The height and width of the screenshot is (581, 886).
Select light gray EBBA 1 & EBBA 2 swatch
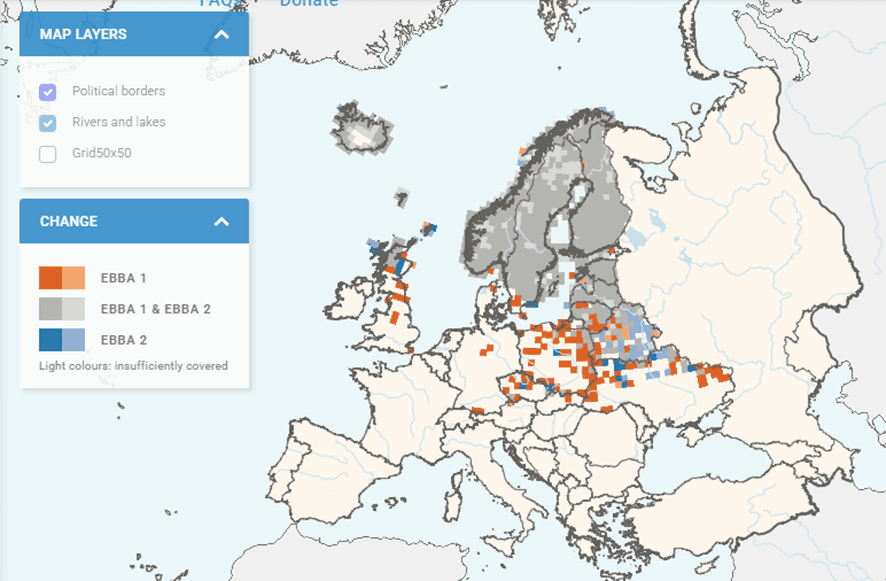pos(73,309)
